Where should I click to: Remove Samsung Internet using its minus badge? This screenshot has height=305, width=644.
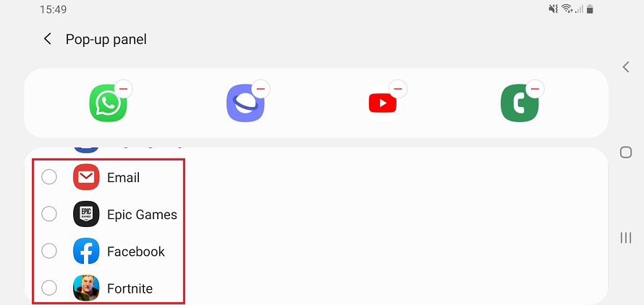pyautogui.click(x=260, y=88)
